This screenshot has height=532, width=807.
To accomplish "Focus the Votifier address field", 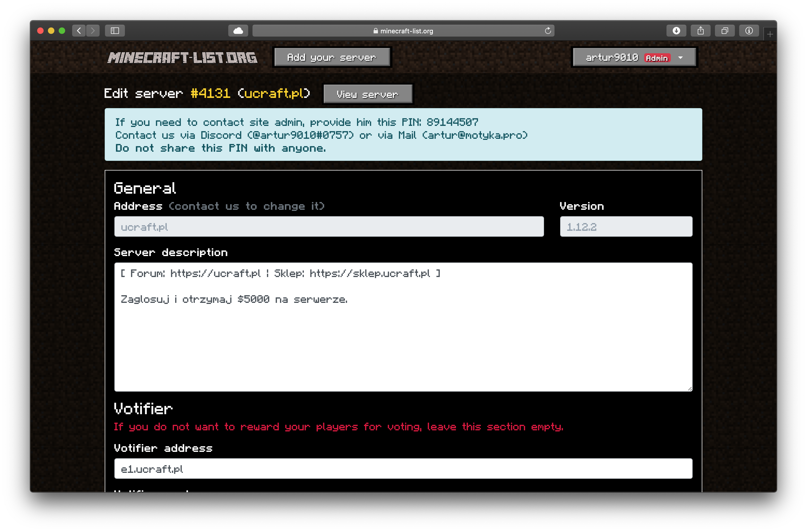I will [x=403, y=469].
